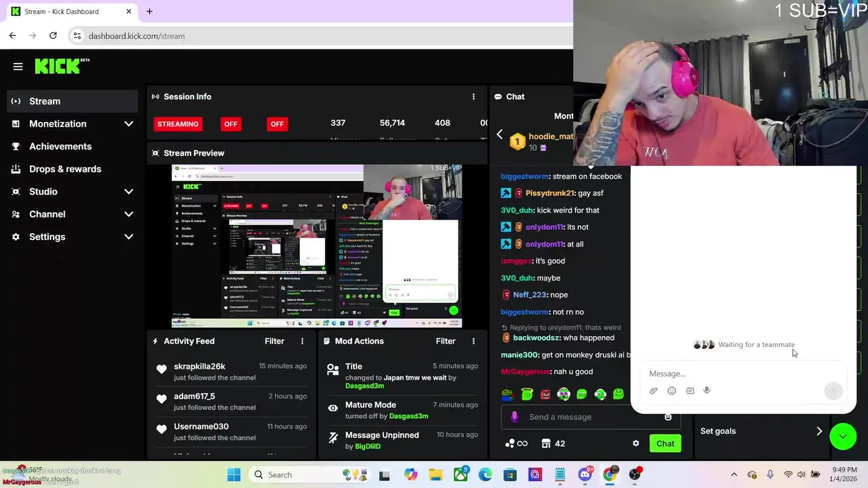Show hidden system tray icons
This screenshot has width=868, height=488.
[734, 474]
